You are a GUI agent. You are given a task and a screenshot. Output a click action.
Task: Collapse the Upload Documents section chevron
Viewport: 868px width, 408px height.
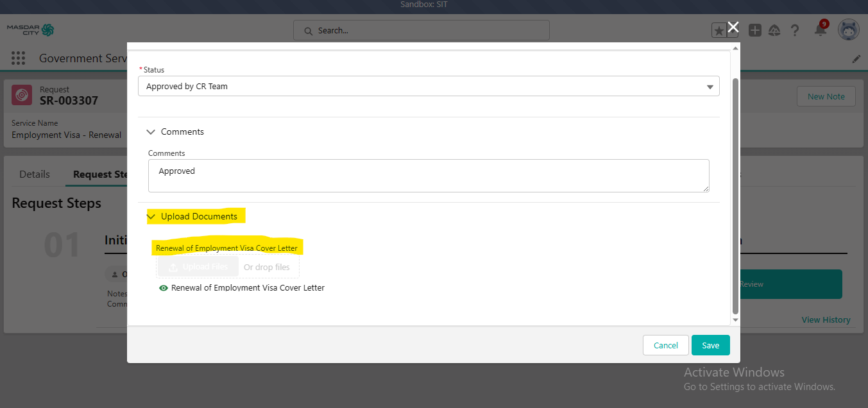151,217
